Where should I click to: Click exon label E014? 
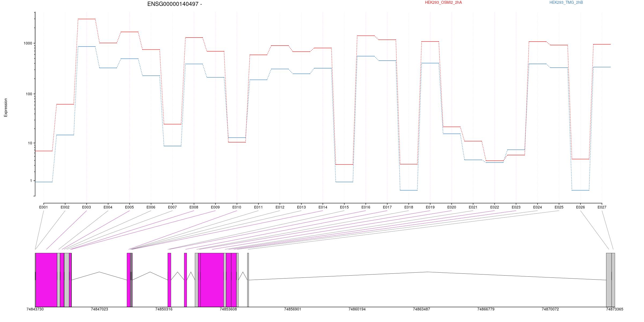tap(323, 207)
